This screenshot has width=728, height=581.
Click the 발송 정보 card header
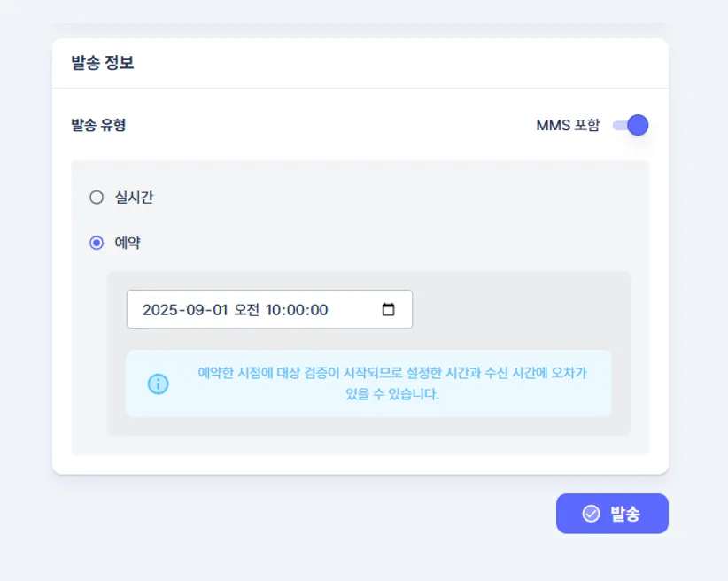103,63
